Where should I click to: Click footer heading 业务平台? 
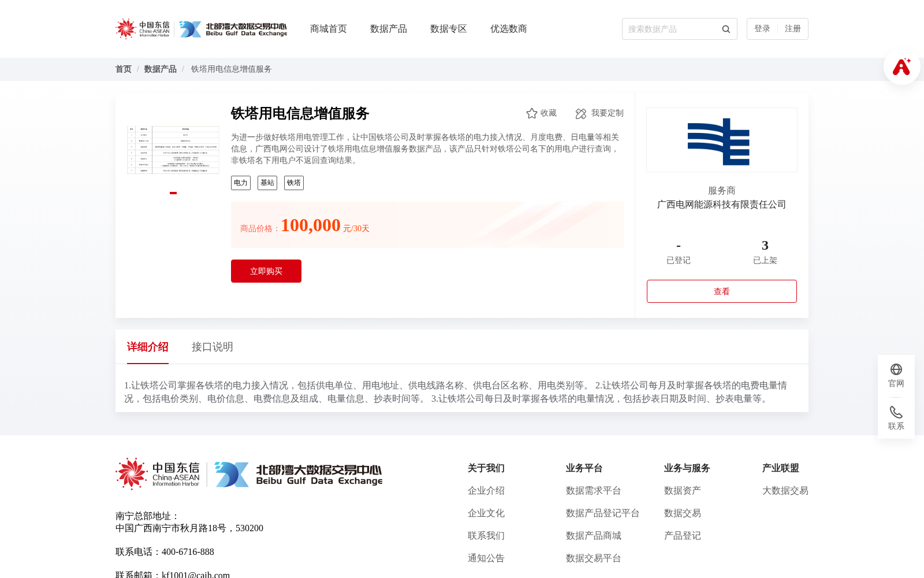pyautogui.click(x=584, y=468)
